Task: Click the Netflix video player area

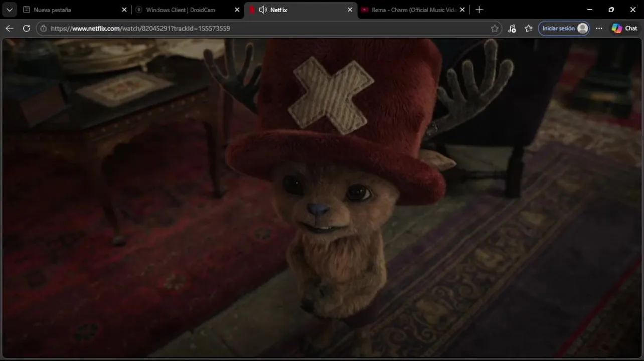Action: [322, 198]
